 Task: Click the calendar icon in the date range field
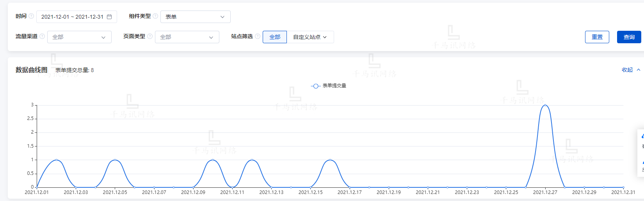[109, 17]
